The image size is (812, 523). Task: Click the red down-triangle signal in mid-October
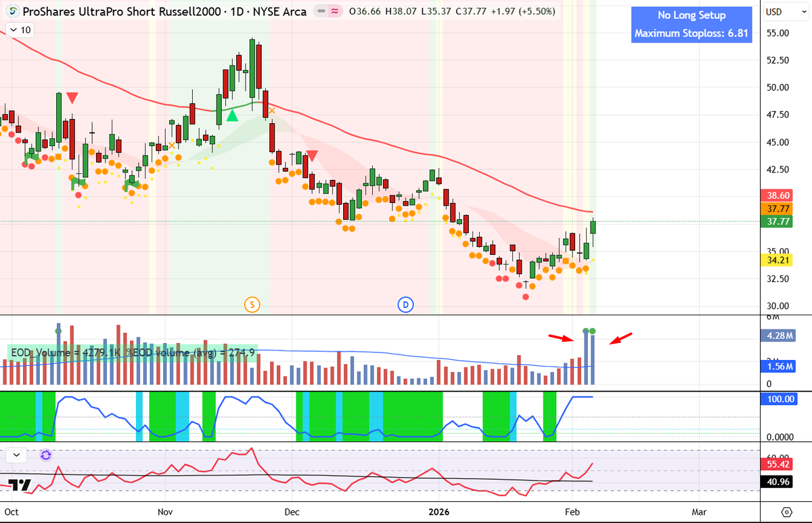[71, 98]
